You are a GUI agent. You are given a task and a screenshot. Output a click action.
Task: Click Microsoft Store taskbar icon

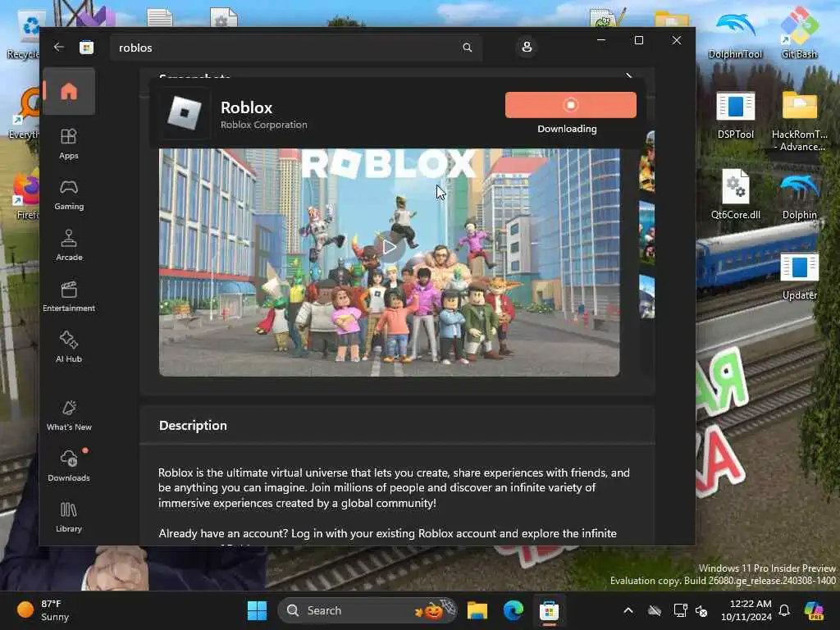(549, 610)
